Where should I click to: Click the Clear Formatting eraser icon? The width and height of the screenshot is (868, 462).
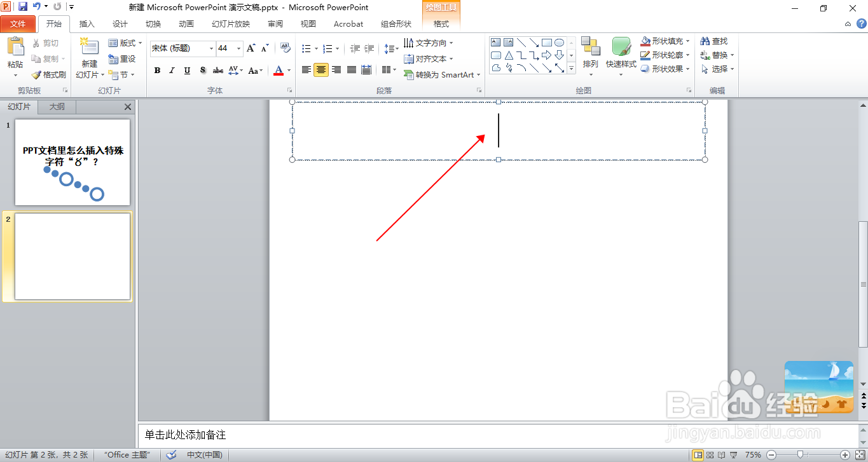pos(285,48)
